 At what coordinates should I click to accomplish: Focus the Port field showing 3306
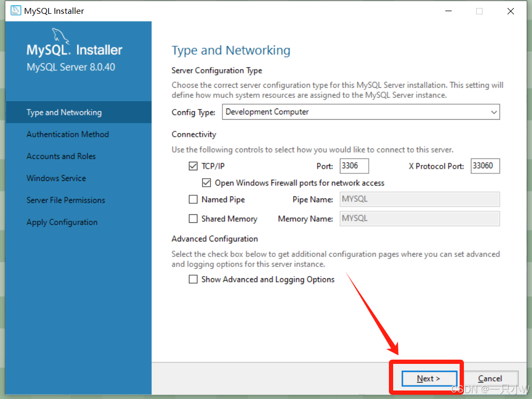point(354,166)
